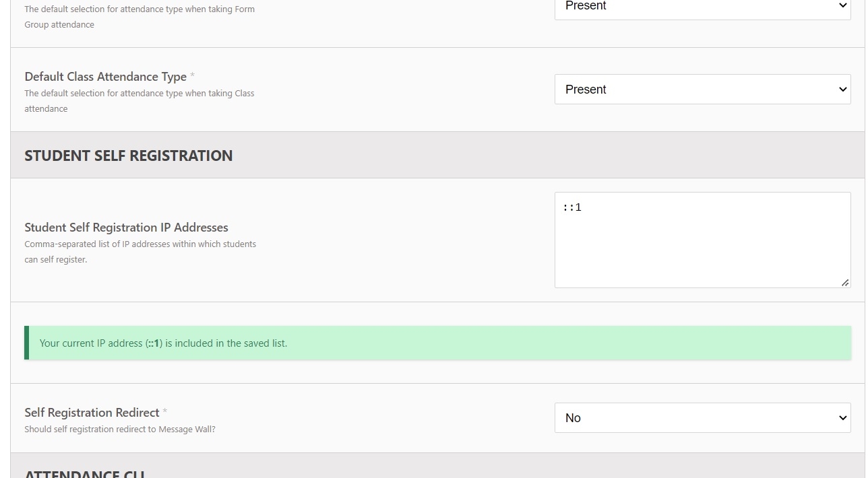Click the bold '::1' in the green alert
The width and height of the screenshot is (868, 478).
tap(154, 343)
